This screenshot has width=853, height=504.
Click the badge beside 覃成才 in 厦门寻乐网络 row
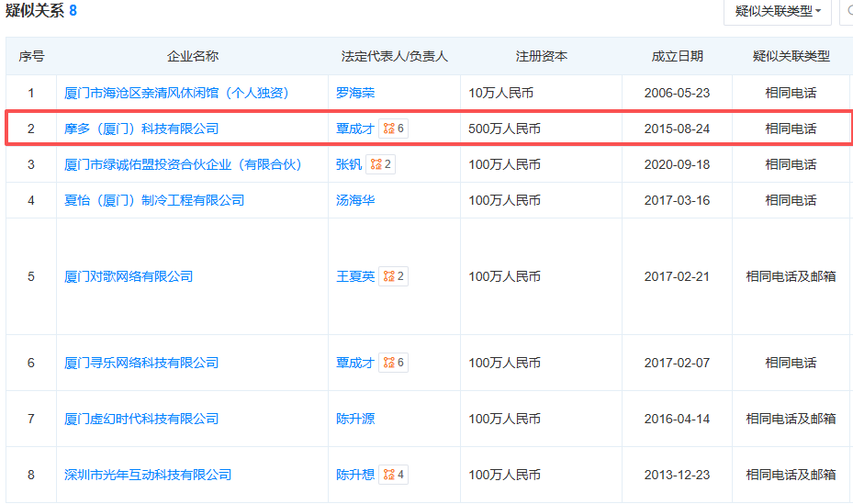tap(394, 363)
